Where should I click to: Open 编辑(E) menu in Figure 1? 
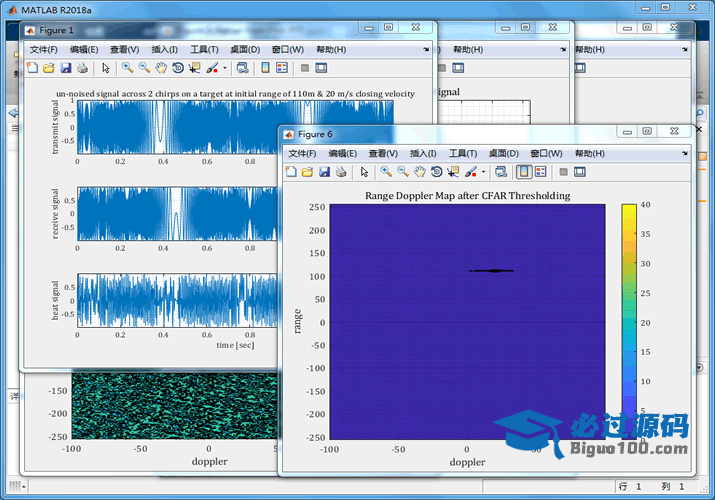(x=84, y=50)
